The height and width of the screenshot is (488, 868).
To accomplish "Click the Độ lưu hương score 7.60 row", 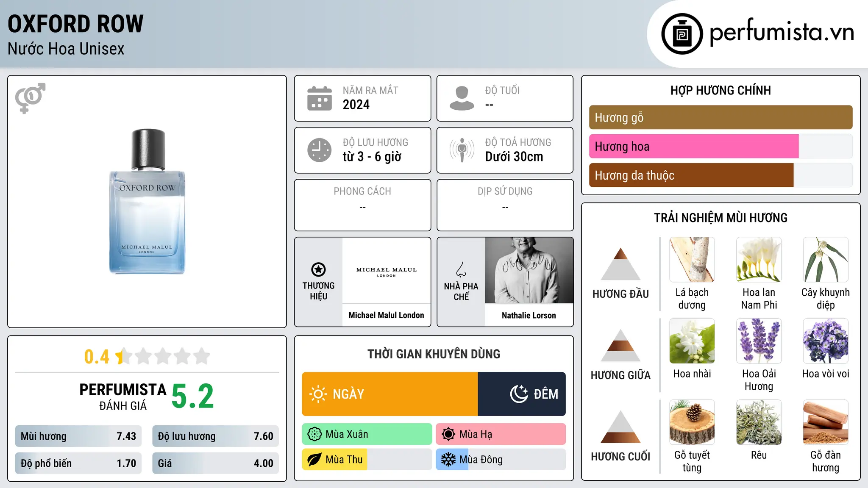I will click(x=216, y=436).
